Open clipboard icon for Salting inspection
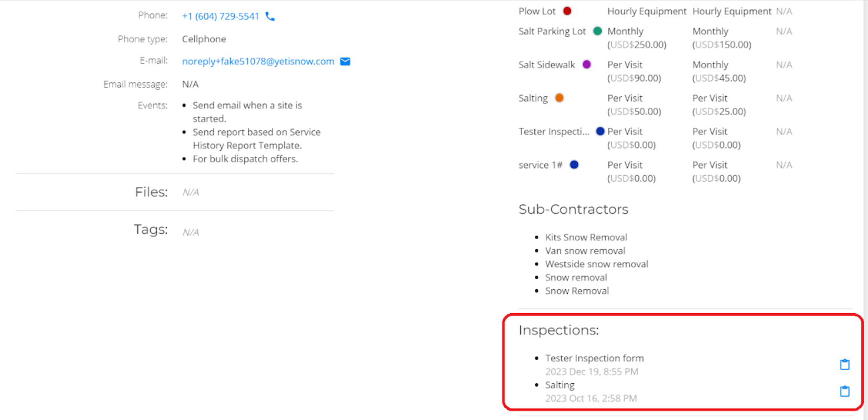Screen dimensions: 868x420 coord(845,391)
